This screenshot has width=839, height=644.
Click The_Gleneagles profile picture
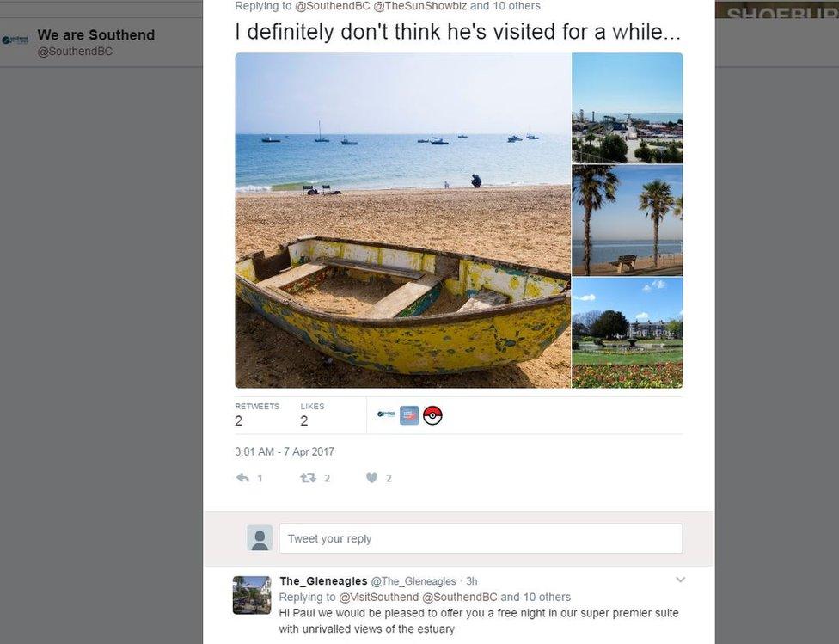(251, 592)
